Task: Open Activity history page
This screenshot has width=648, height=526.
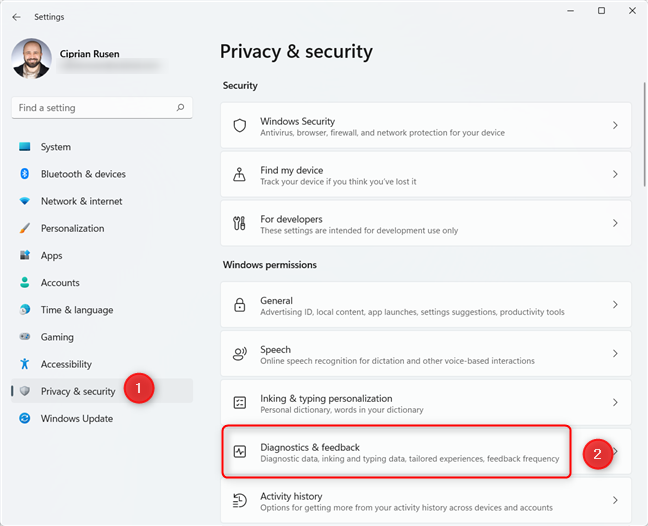Action: coord(426,500)
